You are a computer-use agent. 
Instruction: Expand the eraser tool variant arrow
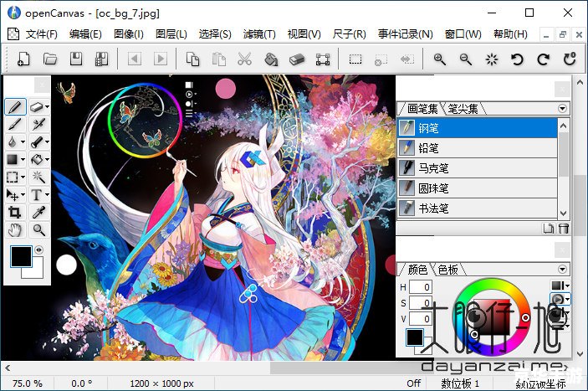[47, 107]
